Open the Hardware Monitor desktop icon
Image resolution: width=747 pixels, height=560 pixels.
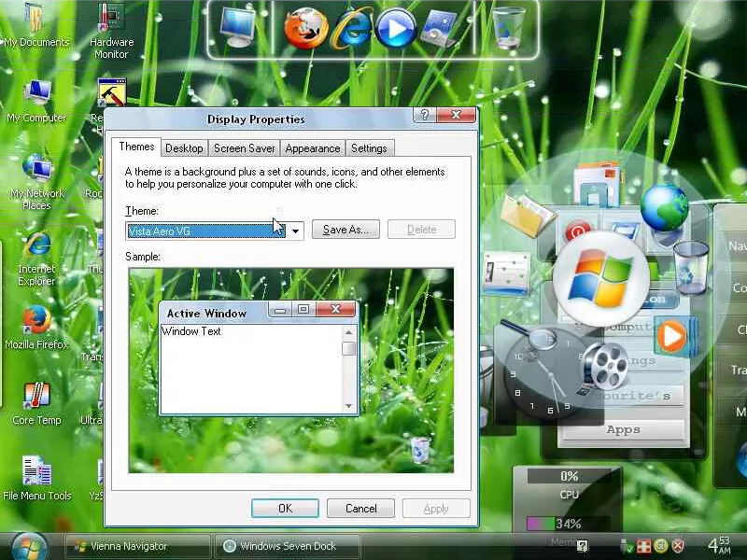pos(111,31)
